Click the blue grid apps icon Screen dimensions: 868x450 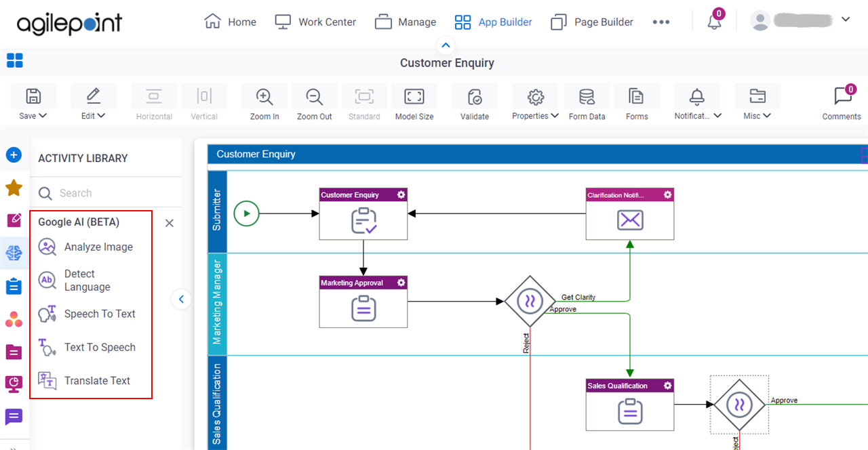tap(15, 60)
